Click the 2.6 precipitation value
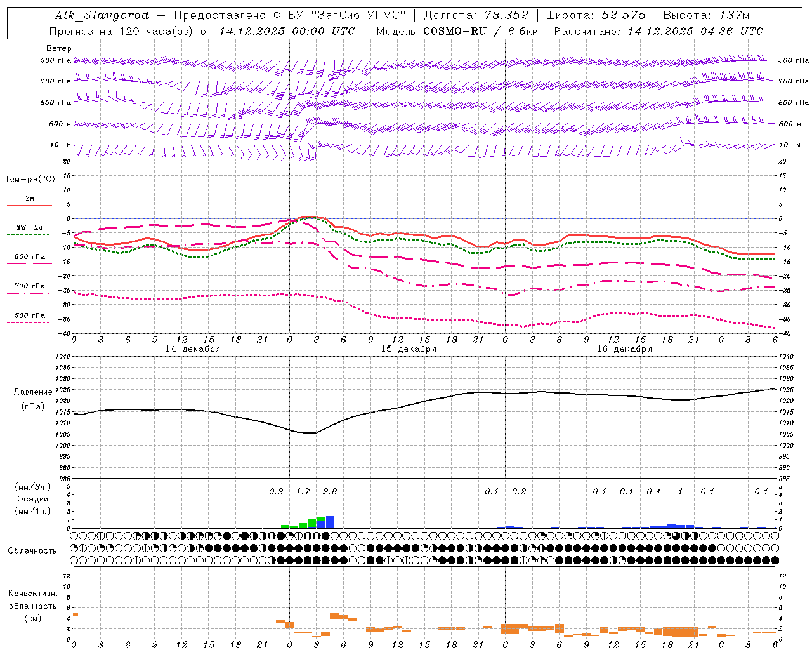Image resolution: width=812 pixels, height=650 pixels. [x=330, y=492]
